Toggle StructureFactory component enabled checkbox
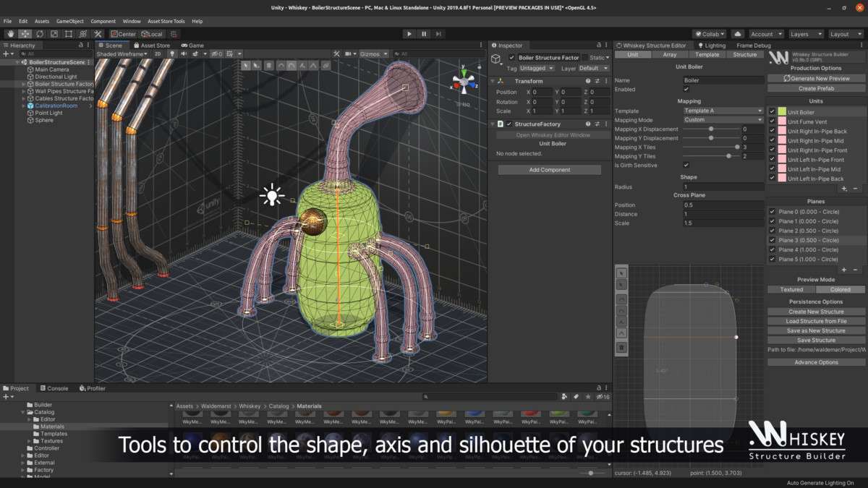This screenshot has width=868, height=488. pyautogui.click(x=509, y=124)
